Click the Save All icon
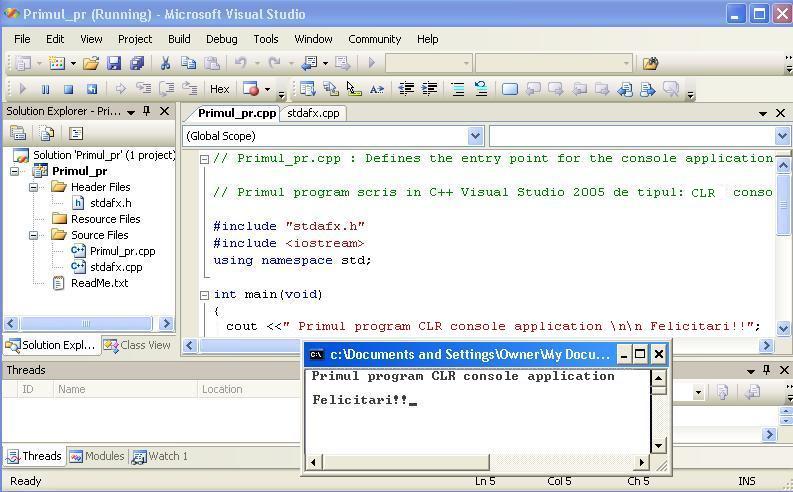793x492 pixels. tap(136, 63)
